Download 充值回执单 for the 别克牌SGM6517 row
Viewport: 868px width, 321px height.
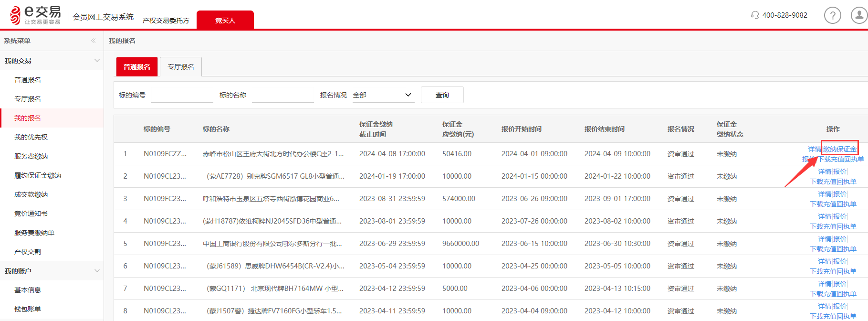(x=833, y=182)
